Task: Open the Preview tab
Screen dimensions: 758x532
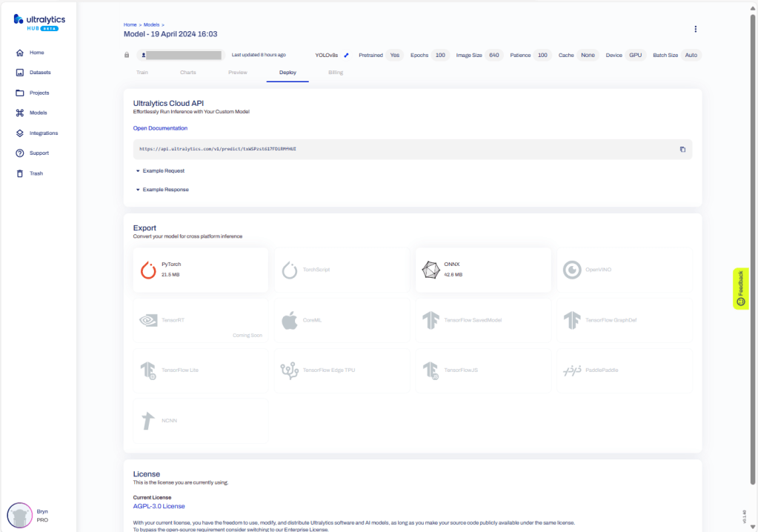Action: 237,73
